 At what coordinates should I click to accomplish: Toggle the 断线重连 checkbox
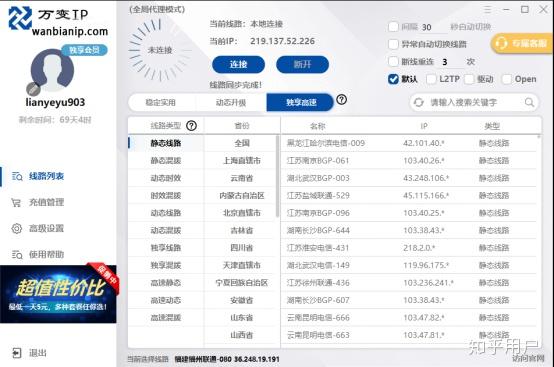393,61
